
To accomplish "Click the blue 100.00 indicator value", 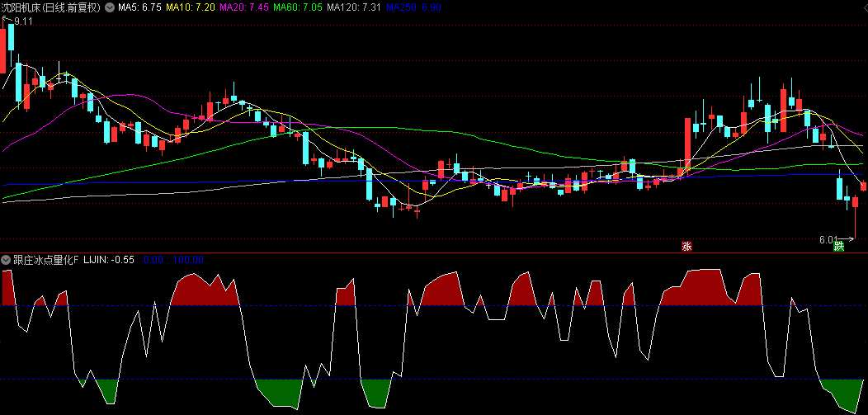I will [189, 260].
